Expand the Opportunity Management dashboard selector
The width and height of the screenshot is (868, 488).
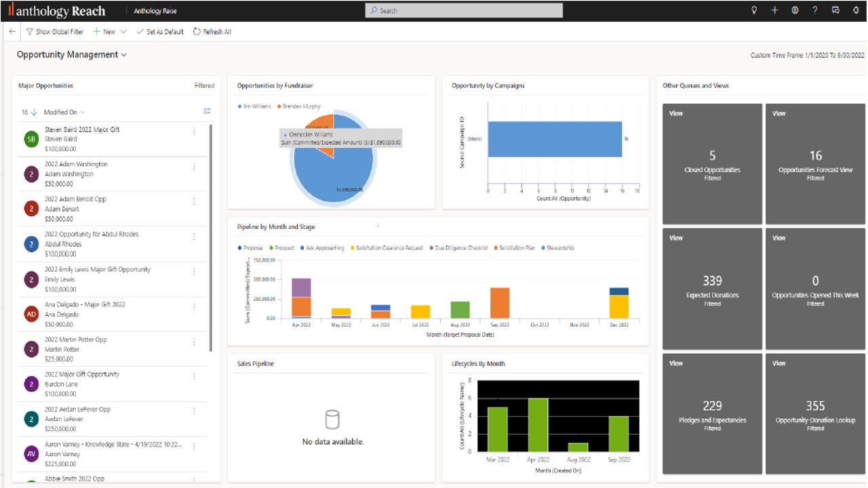tap(124, 55)
